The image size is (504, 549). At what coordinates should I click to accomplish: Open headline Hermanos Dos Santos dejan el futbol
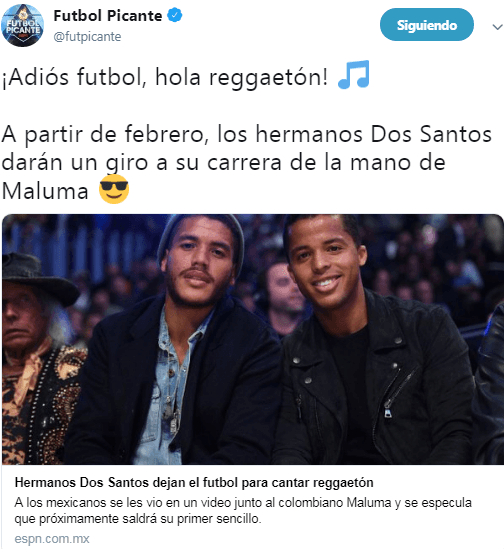194,482
